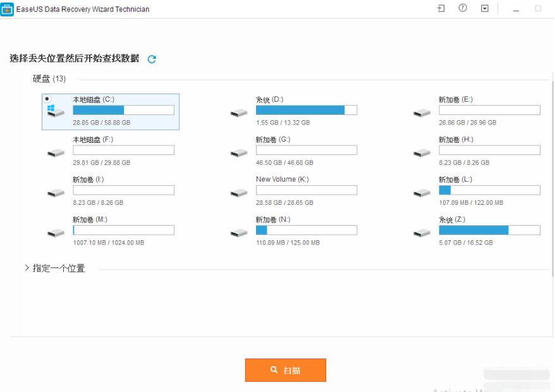Click the 46.50 GB / 46.68 GB size text
The image size is (555, 392).
[284, 162]
